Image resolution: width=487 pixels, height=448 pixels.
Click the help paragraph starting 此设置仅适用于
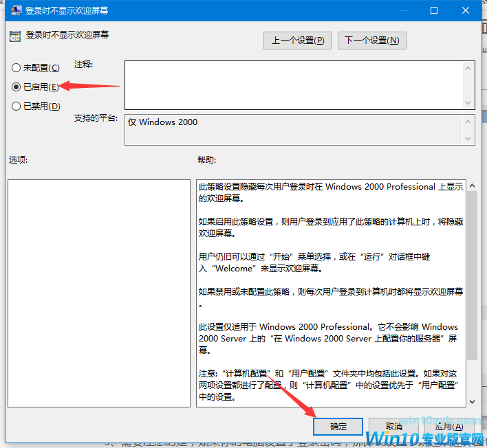coord(328,339)
